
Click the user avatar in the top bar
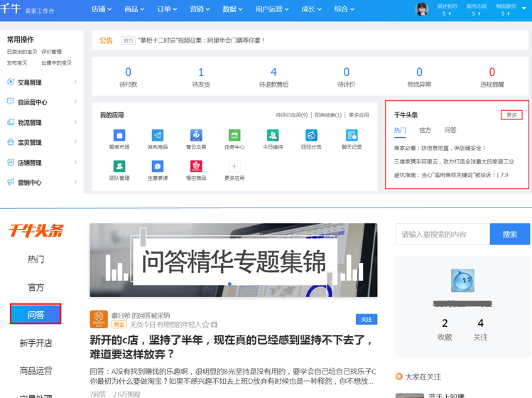(x=422, y=9)
